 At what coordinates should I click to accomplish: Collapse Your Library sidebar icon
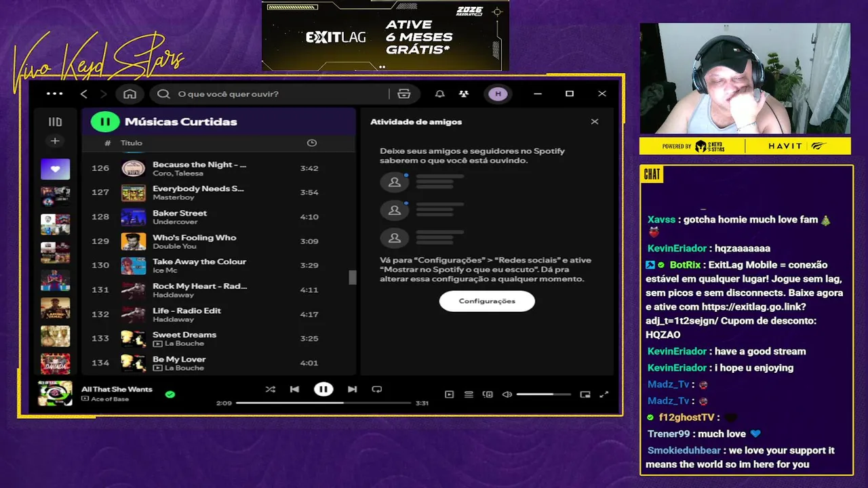tap(55, 122)
